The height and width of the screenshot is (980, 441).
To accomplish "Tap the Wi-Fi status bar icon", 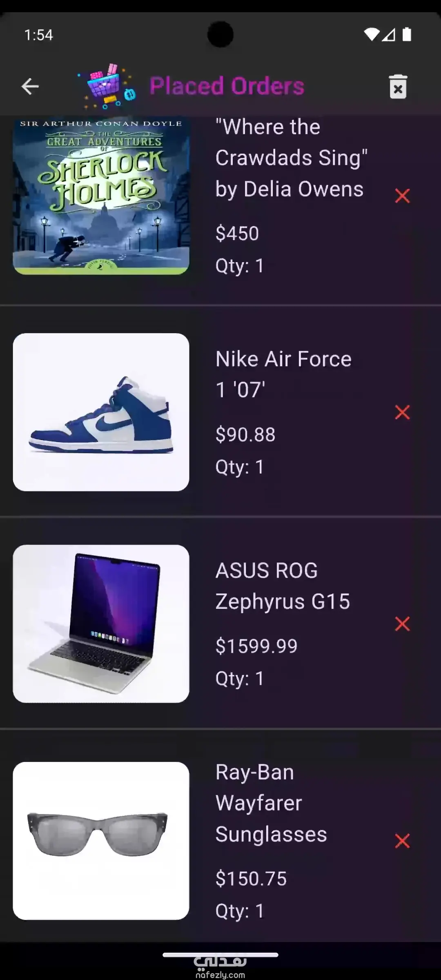I will click(x=372, y=35).
